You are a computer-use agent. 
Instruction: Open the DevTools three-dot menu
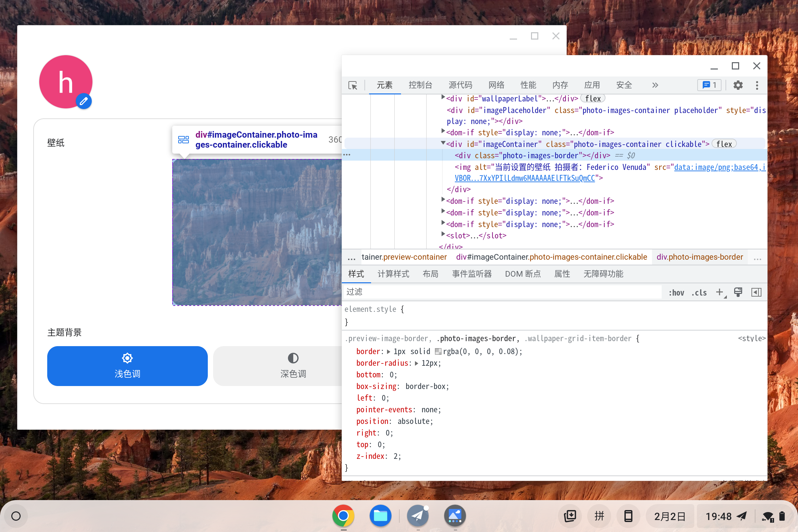coord(757,85)
